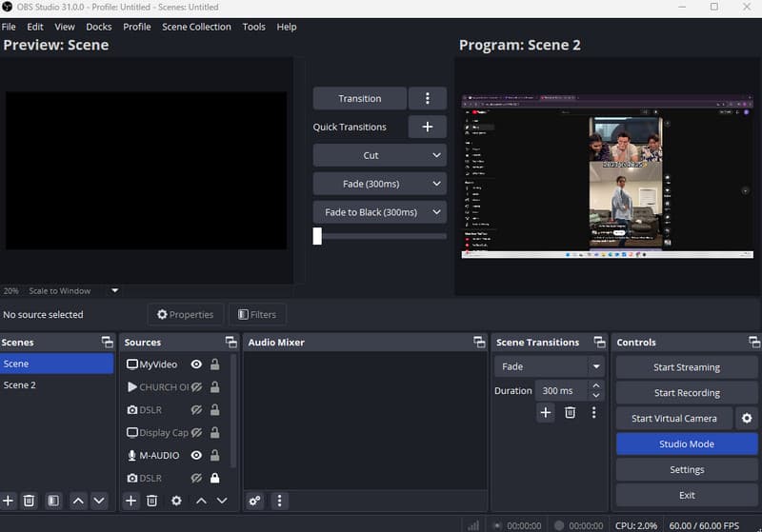The image size is (762, 532).
Task: Open source properties gear in Sources toolbar
Action: click(x=176, y=501)
